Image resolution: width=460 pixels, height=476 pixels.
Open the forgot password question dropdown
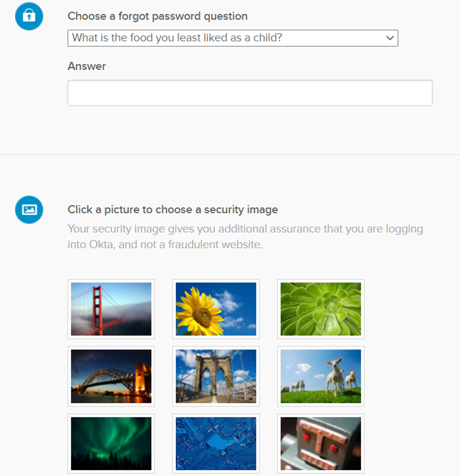[x=233, y=38]
